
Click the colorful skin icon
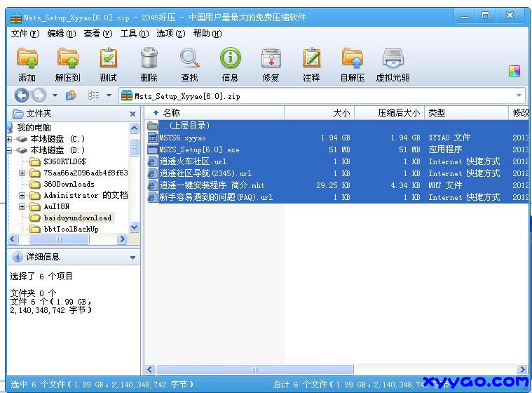point(514,71)
